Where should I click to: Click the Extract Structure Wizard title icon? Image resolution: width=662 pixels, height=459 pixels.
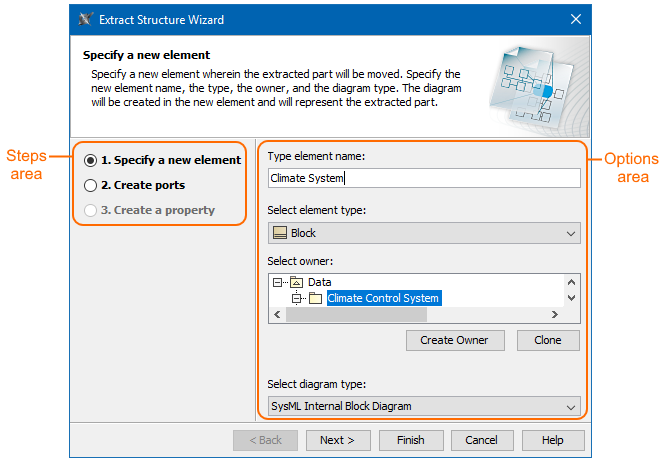click(x=85, y=19)
